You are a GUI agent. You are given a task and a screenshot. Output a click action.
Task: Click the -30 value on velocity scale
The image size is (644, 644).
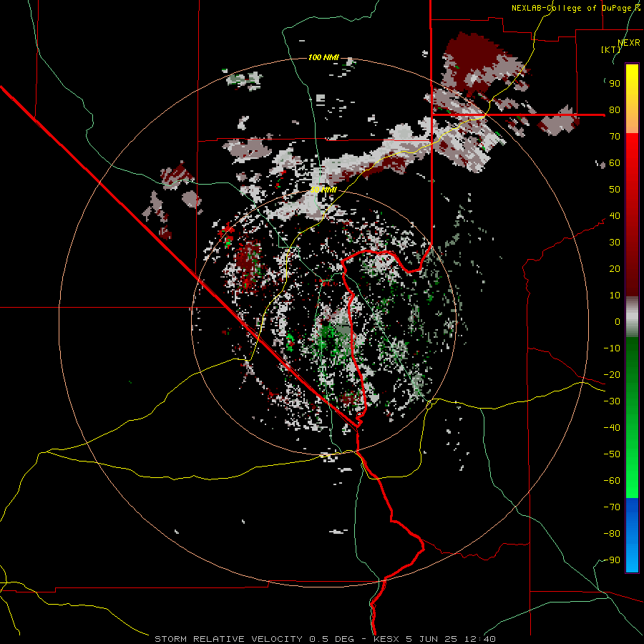click(612, 401)
